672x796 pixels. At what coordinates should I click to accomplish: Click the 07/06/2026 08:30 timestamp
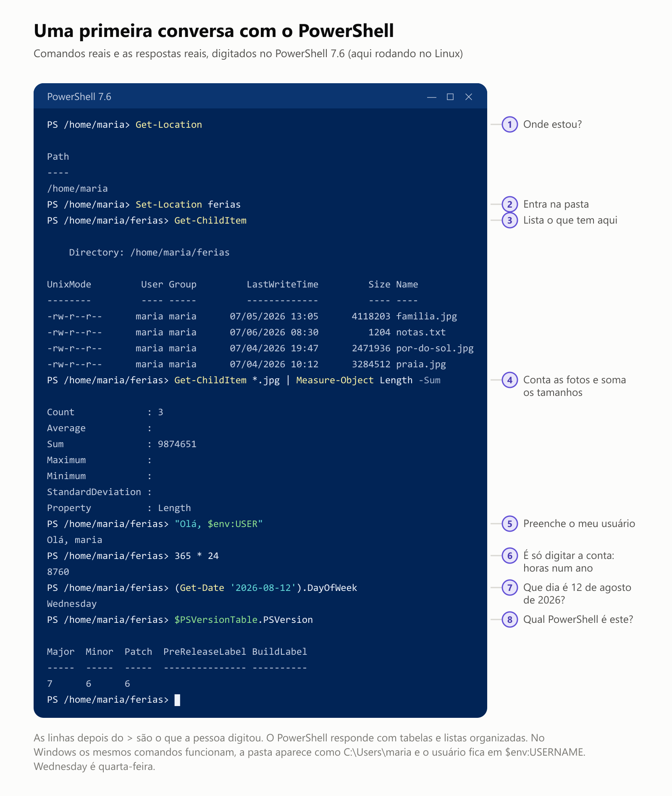[x=274, y=332]
